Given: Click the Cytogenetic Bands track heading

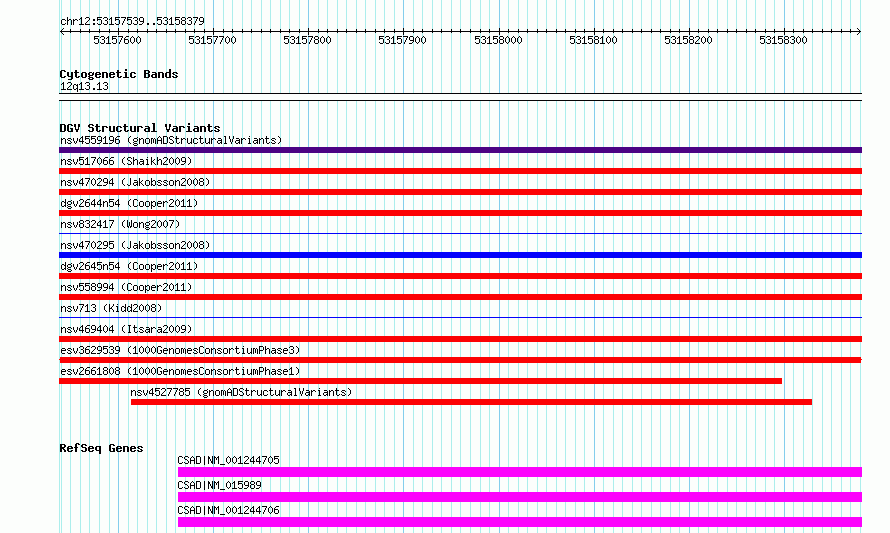Looking at the screenshot, I should point(119,74).
